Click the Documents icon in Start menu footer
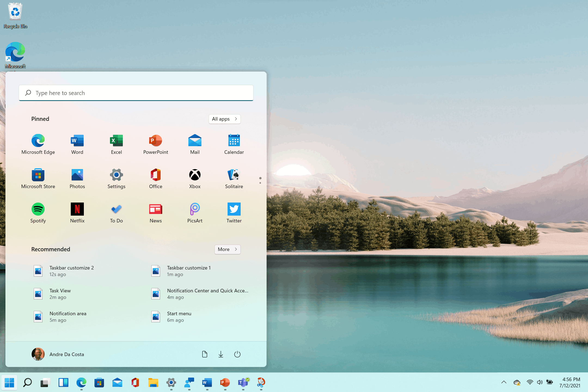Image resolution: width=588 pixels, height=392 pixels. point(204,354)
